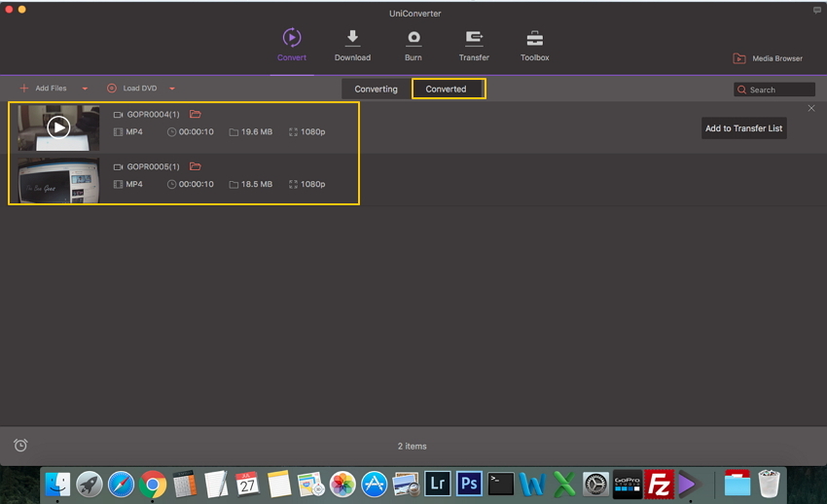Open FileZilla in the Dock
The image size is (827, 504).
point(659,484)
